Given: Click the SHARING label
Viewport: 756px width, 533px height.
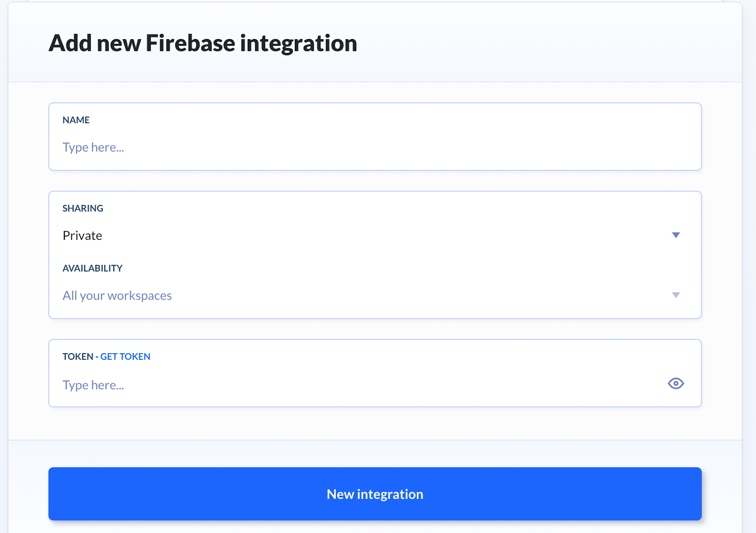Looking at the screenshot, I should click(83, 208).
